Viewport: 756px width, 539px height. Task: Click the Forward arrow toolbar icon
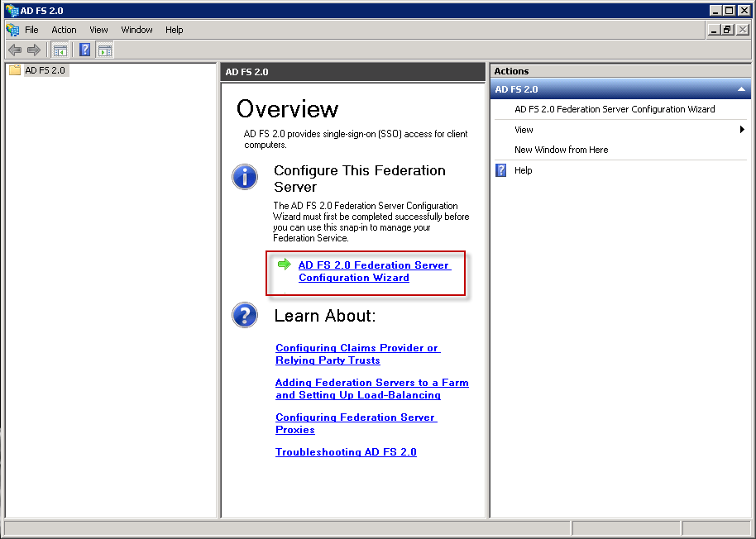coord(34,50)
